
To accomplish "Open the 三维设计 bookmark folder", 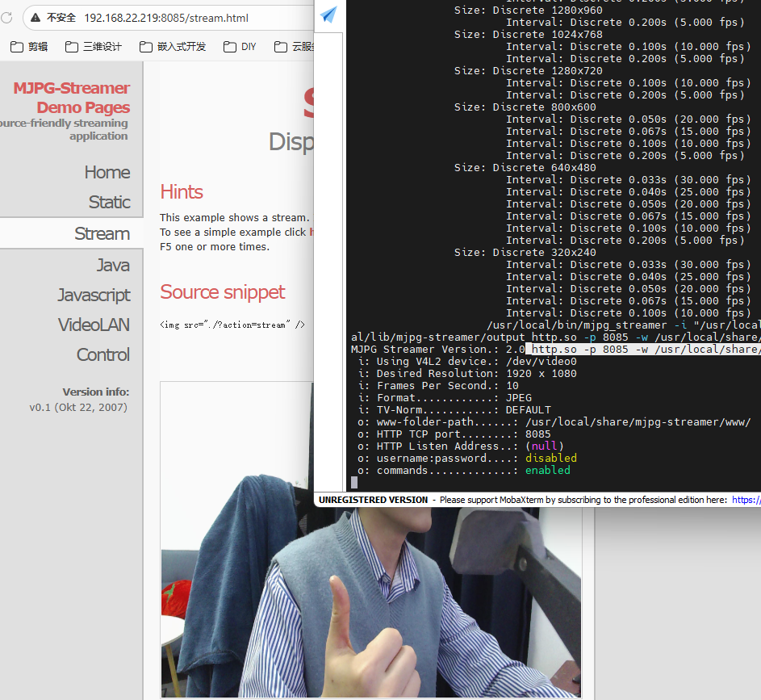I will pos(94,47).
